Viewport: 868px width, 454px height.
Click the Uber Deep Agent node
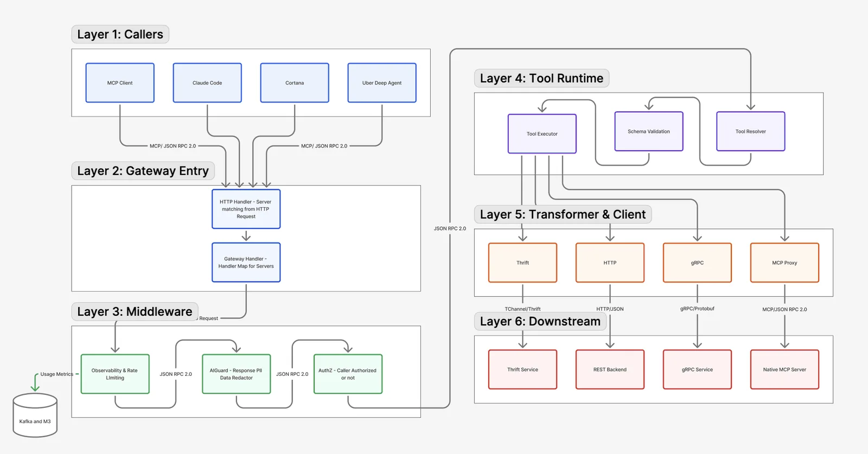(x=382, y=82)
